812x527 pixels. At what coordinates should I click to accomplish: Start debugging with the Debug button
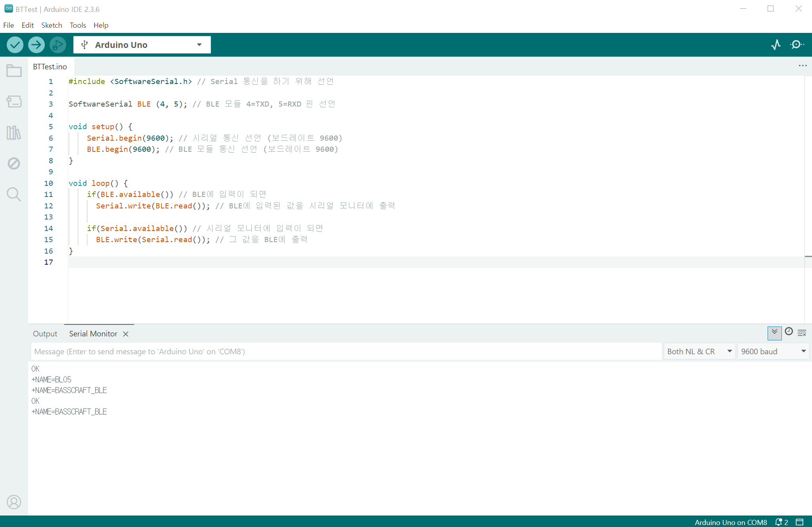pos(58,45)
